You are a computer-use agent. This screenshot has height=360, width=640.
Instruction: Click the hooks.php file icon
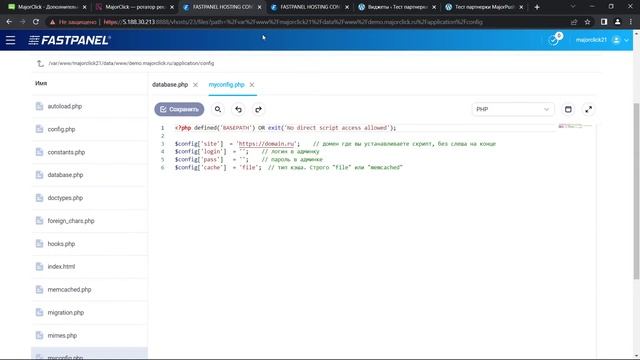39,244
